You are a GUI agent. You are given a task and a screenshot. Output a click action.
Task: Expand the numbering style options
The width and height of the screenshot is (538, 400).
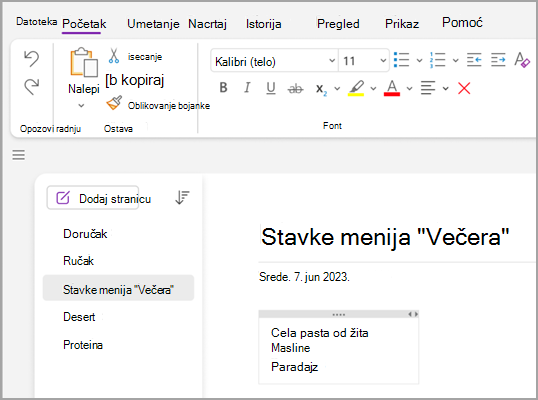coord(456,61)
